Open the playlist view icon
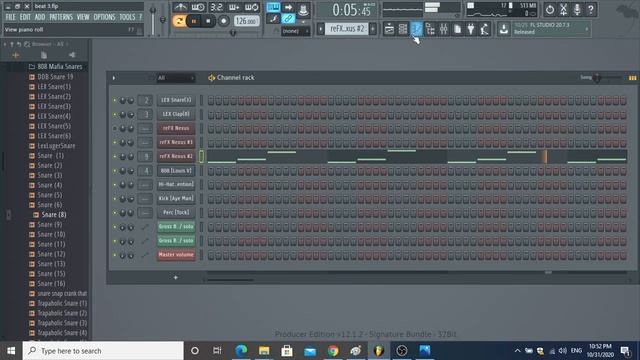 [389, 29]
